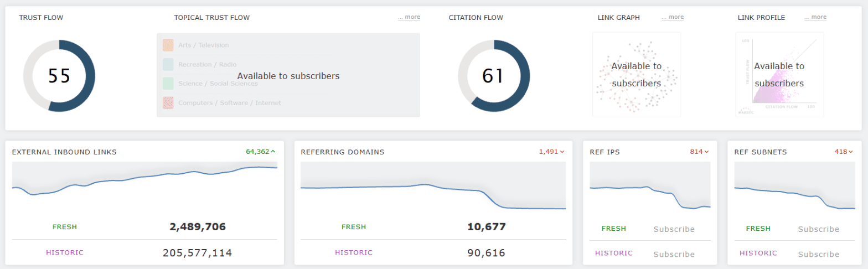Click the Fresh label under External Inbound Links

65,227
